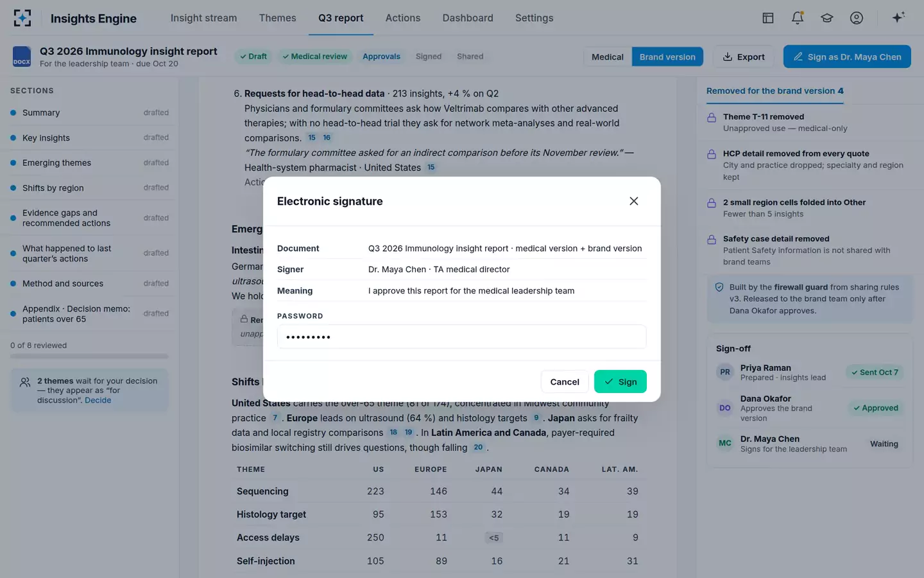The width and height of the screenshot is (924, 578).
Task: Switch to the Brand version
Action: (x=667, y=57)
